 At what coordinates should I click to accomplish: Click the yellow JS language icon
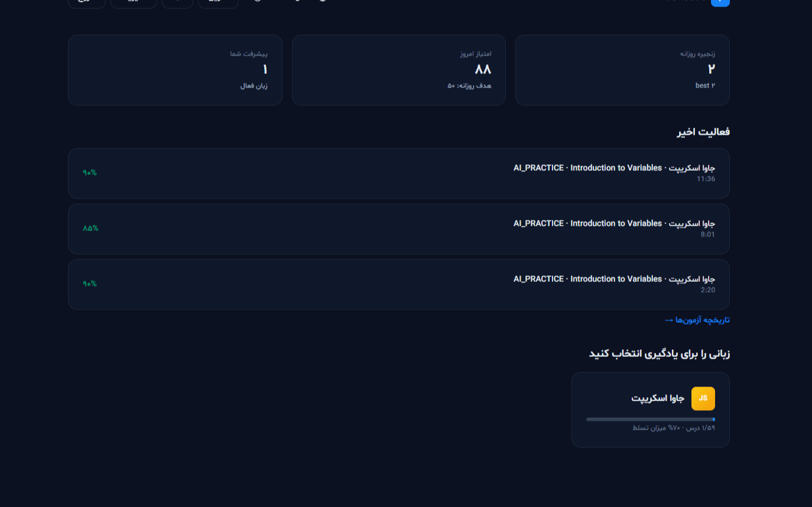pyautogui.click(x=703, y=398)
